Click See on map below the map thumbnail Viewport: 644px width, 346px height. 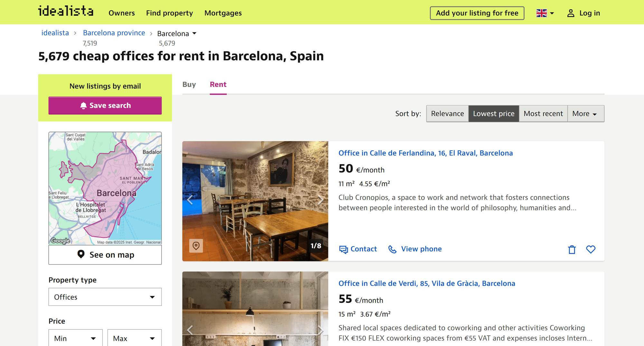pyautogui.click(x=105, y=255)
